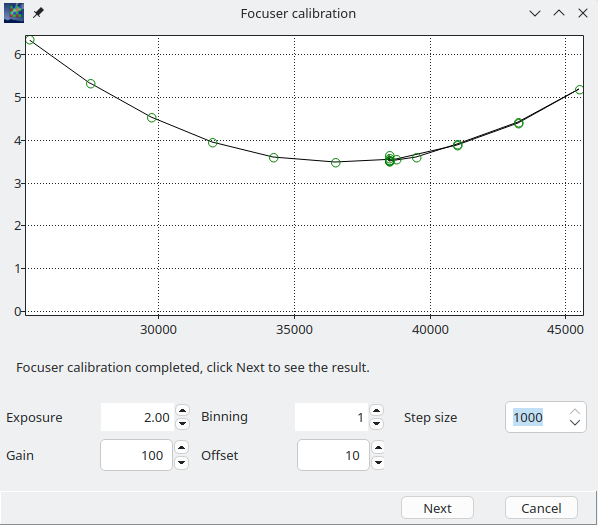Click into the Offset value field

click(333, 455)
